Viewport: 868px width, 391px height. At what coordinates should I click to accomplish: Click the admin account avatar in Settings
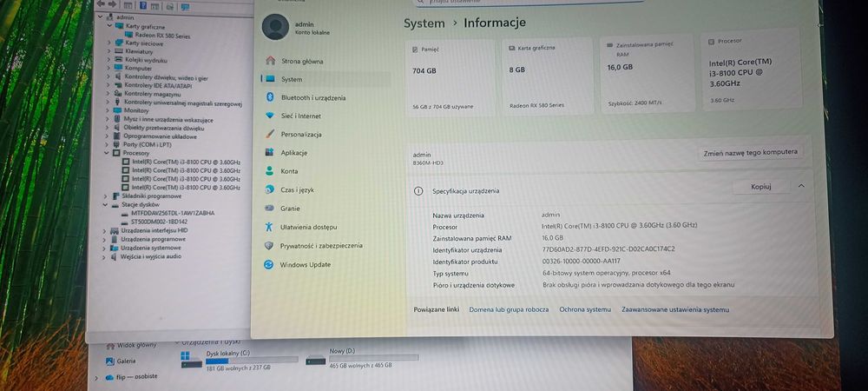click(275, 27)
